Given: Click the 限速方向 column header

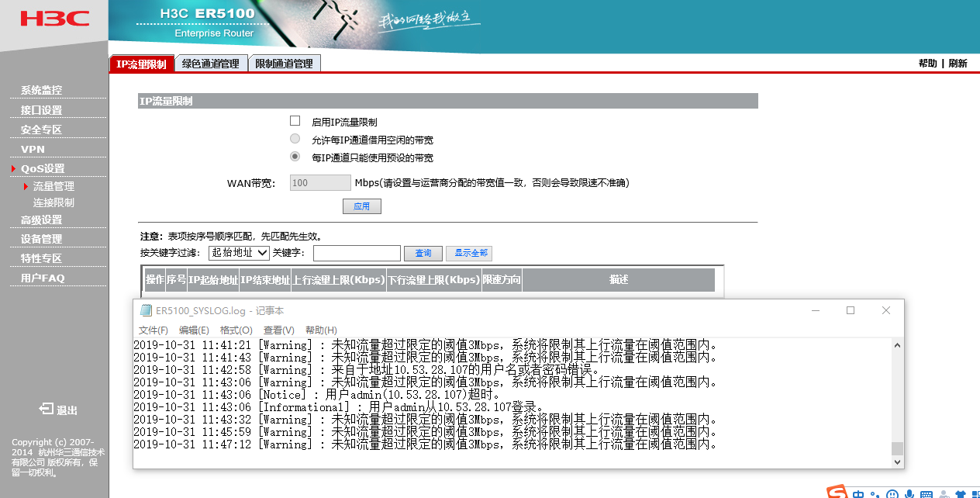Looking at the screenshot, I should coord(502,280).
